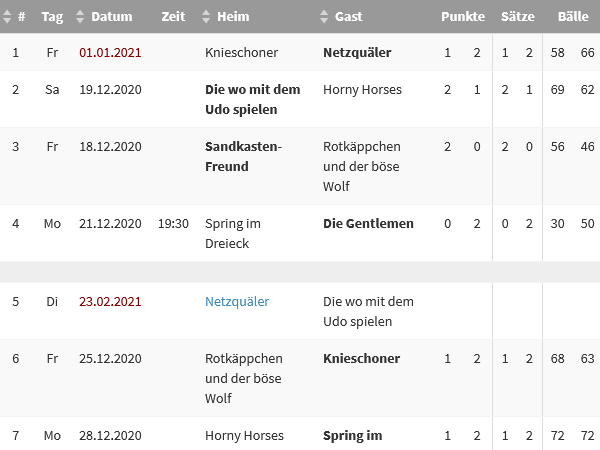Select the Knieschoner home team in row 1
Image resolution: width=600 pixels, height=450 pixels.
click(x=241, y=52)
